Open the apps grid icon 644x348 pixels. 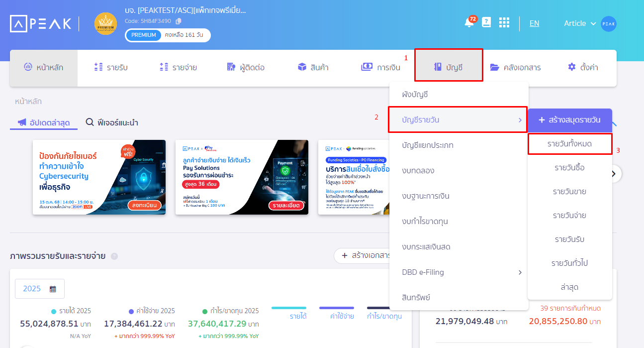coord(504,23)
